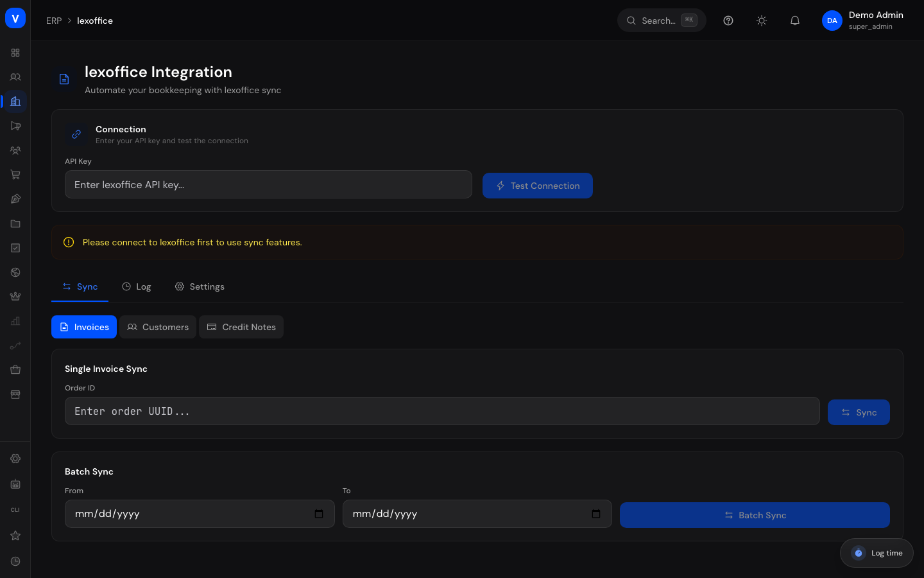Viewport: 924px width, 578px height.
Task: Focus the From date field
Action: point(200,514)
